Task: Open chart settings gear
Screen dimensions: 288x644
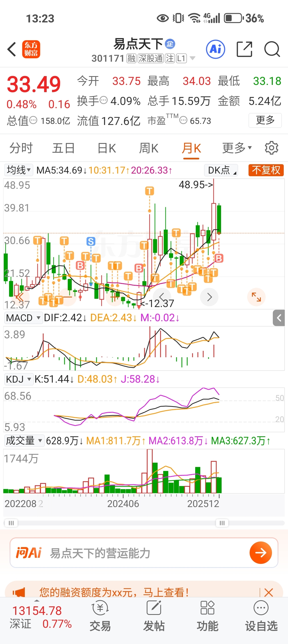Action: pyautogui.click(x=271, y=148)
